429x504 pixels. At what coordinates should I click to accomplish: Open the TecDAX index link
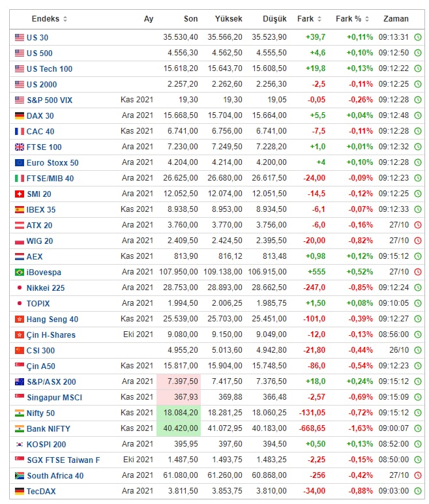tap(41, 492)
